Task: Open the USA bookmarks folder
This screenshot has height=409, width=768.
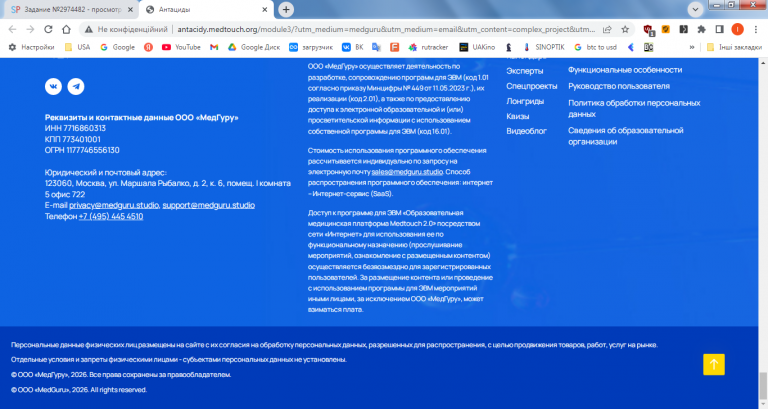Action: (x=77, y=47)
